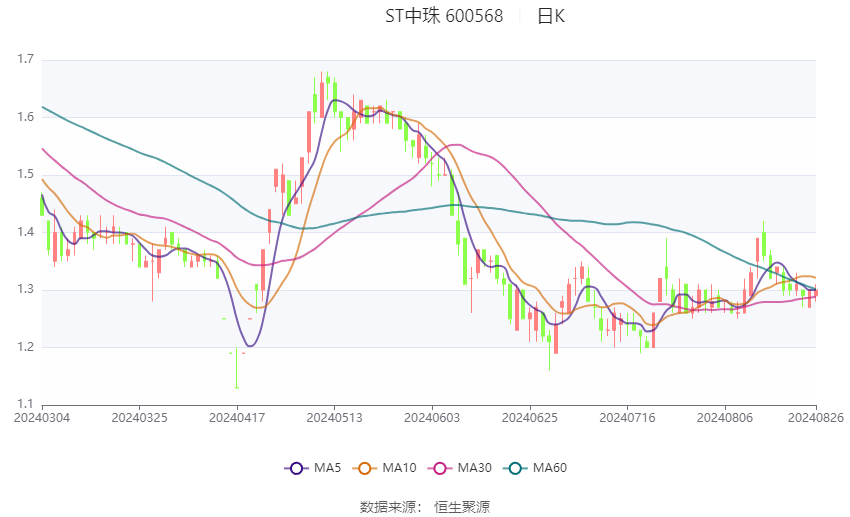Click the 恒生聚源 data source text
850x517 pixels.
462,507
